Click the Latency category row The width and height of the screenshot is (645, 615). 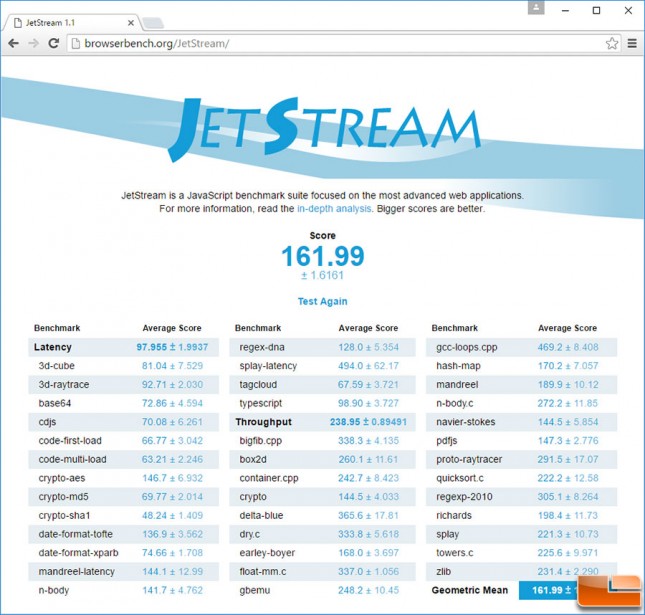point(123,347)
